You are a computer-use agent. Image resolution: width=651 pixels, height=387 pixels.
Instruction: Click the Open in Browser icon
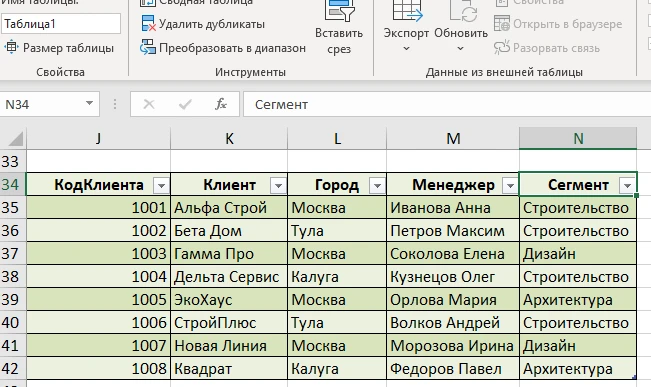(502, 24)
